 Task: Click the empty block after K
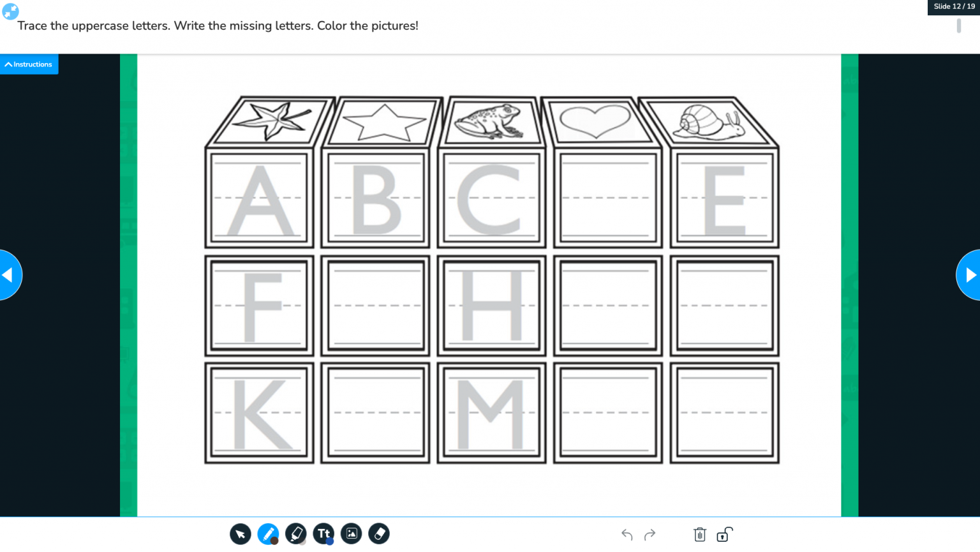coord(375,413)
